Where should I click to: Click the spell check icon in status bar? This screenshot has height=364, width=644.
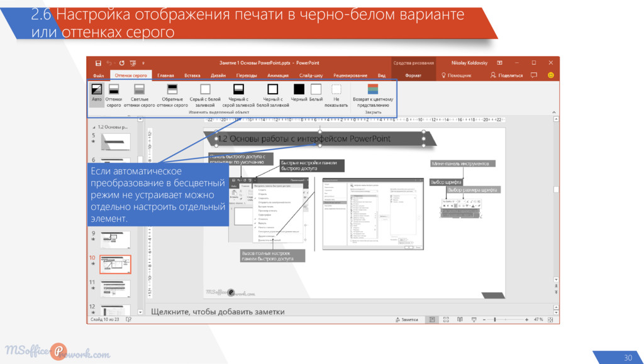pos(128,319)
